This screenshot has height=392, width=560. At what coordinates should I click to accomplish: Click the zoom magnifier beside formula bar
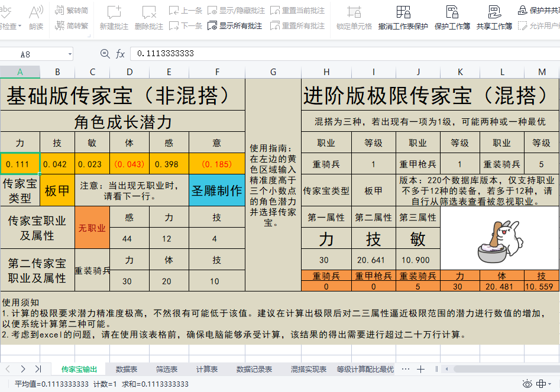point(105,54)
